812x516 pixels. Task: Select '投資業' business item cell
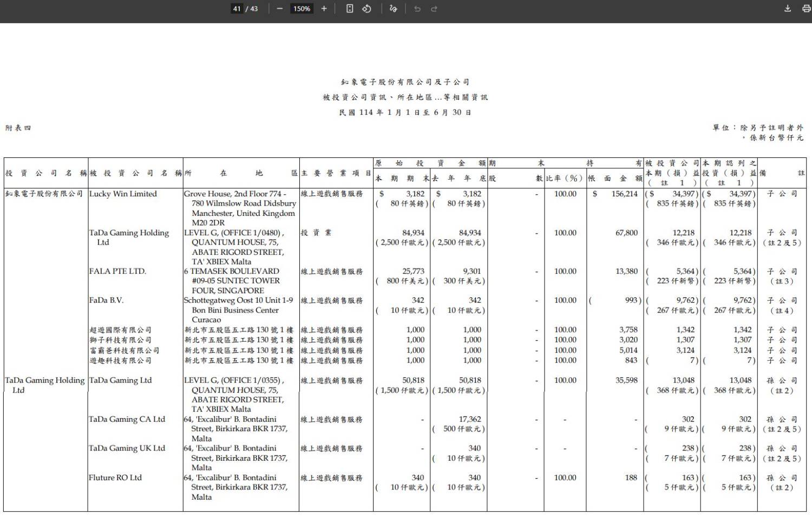click(316, 233)
